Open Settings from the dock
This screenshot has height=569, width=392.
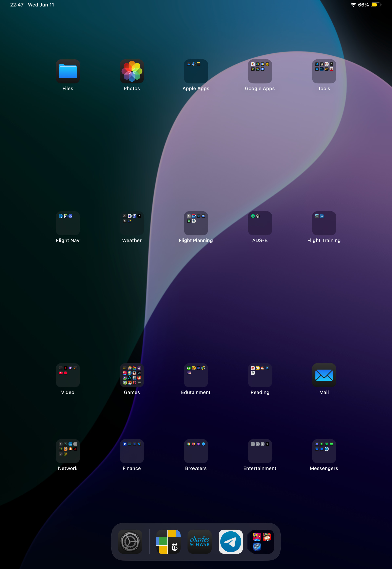130,542
